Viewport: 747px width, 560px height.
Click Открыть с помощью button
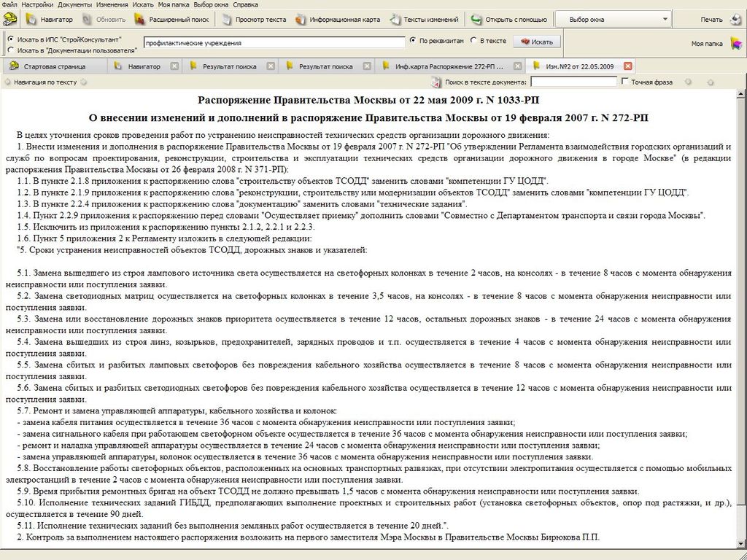coord(508,20)
